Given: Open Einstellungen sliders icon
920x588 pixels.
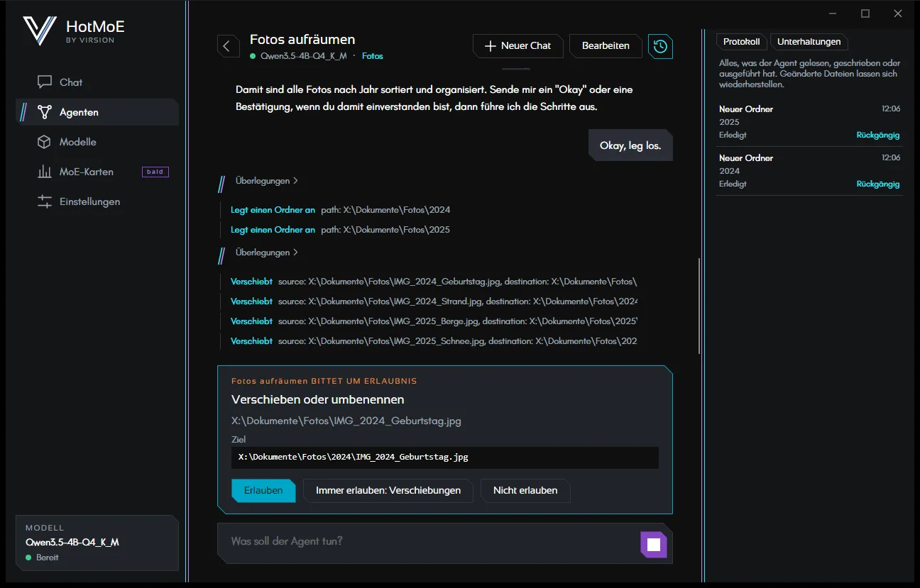Looking at the screenshot, I should click(45, 201).
